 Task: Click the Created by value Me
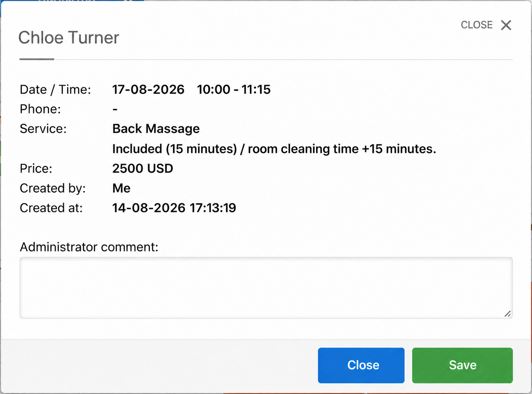(121, 188)
